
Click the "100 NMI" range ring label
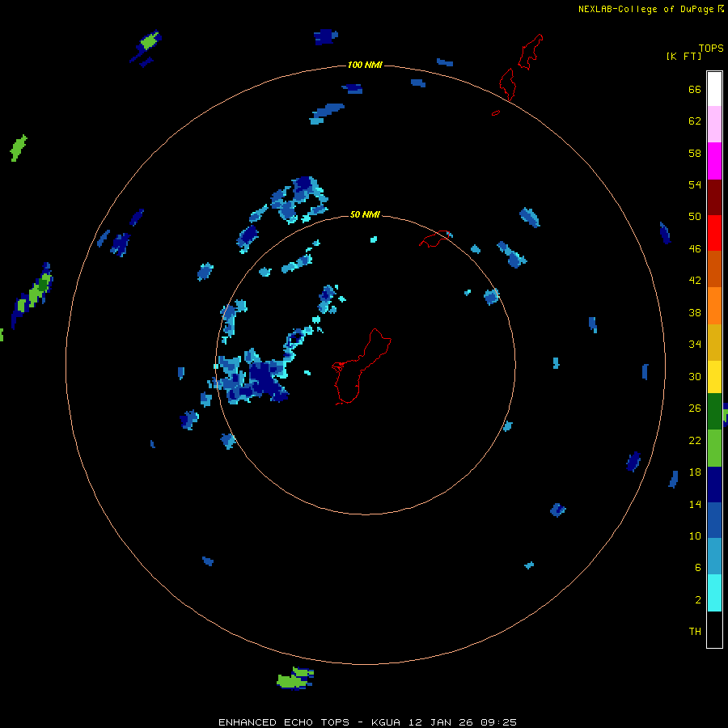[x=365, y=65]
